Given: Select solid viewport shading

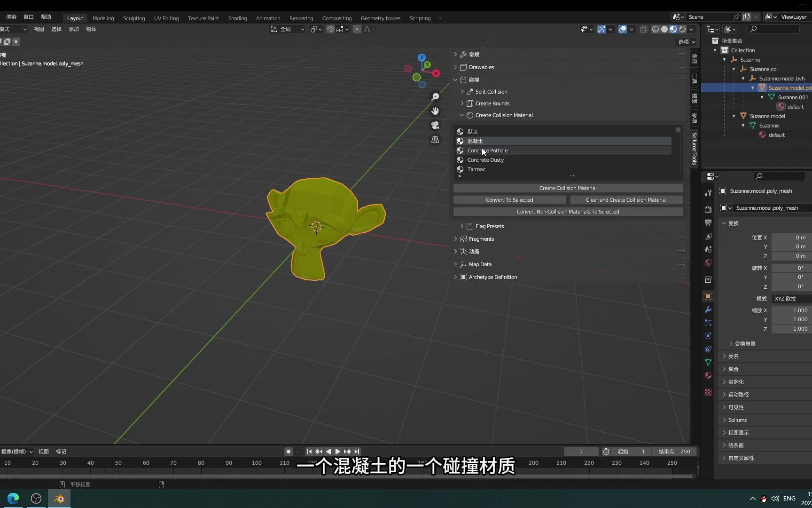Looking at the screenshot, I should (664, 29).
